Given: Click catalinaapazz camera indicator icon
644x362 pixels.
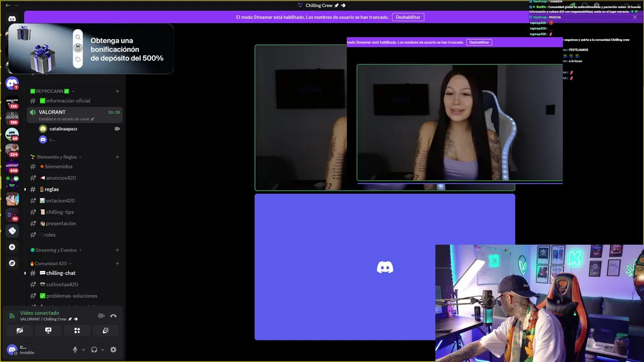Looking at the screenshot, I should click(117, 129).
